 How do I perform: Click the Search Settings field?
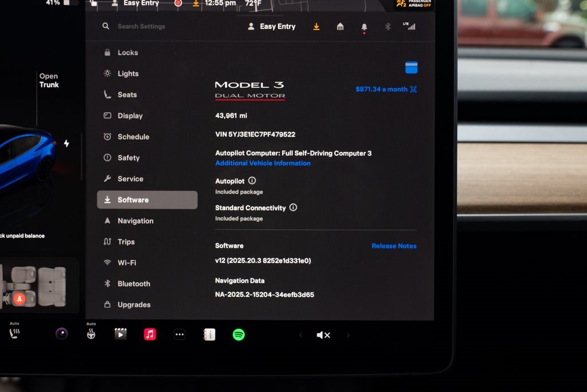(141, 26)
